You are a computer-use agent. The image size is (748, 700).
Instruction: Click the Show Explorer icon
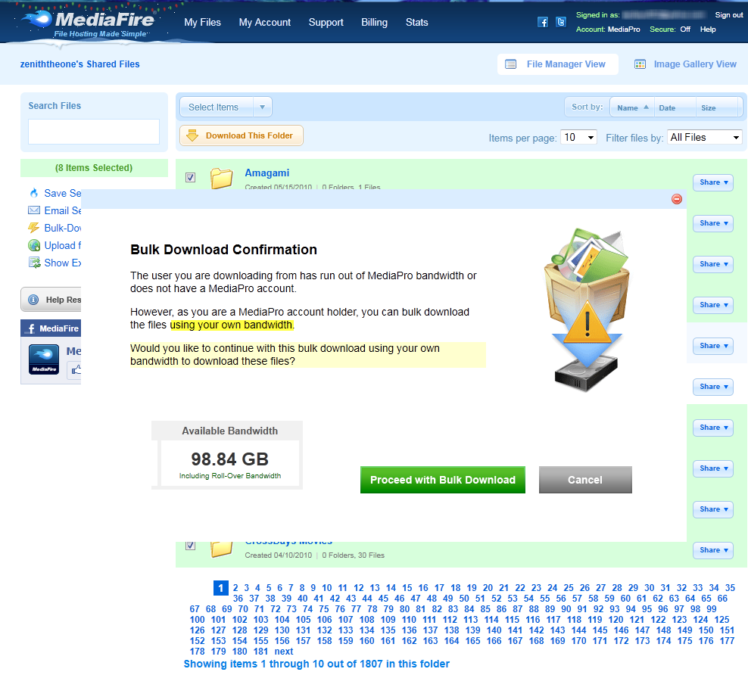[34, 263]
